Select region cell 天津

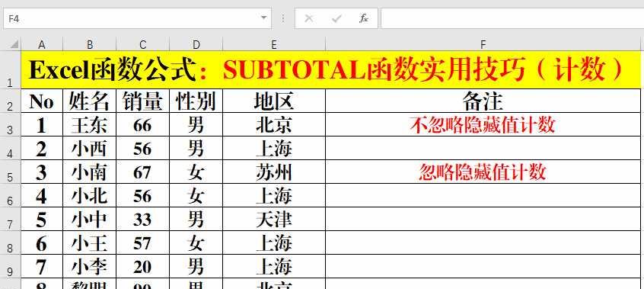274,220
